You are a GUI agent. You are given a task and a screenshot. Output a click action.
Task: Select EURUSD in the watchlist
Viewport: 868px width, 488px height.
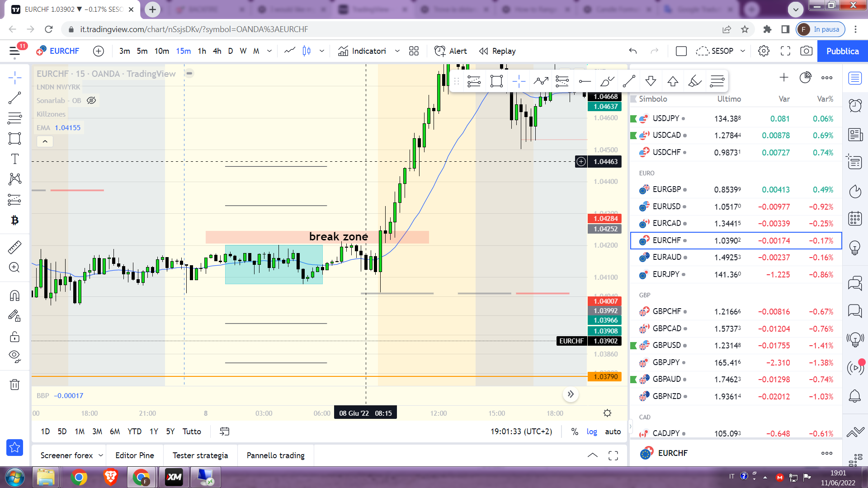click(736, 206)
